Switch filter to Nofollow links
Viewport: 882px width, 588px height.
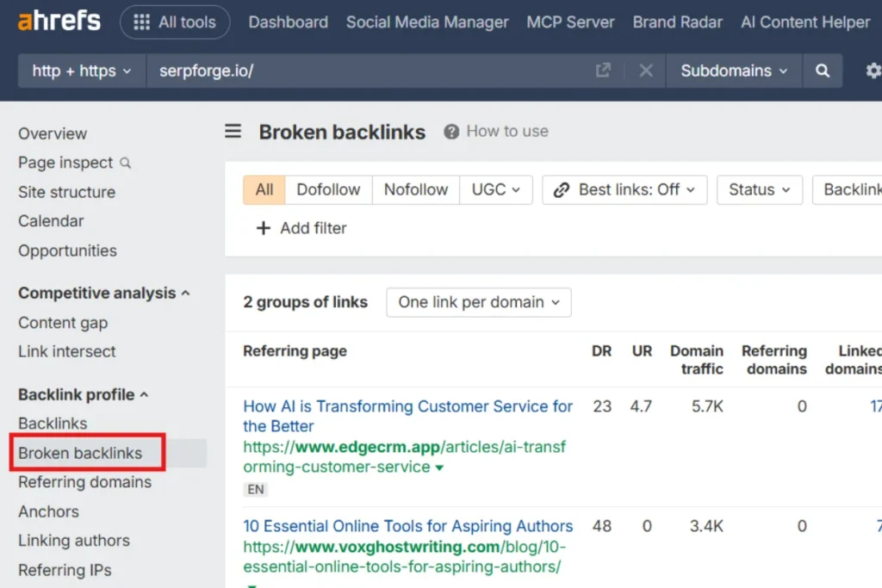416,190
